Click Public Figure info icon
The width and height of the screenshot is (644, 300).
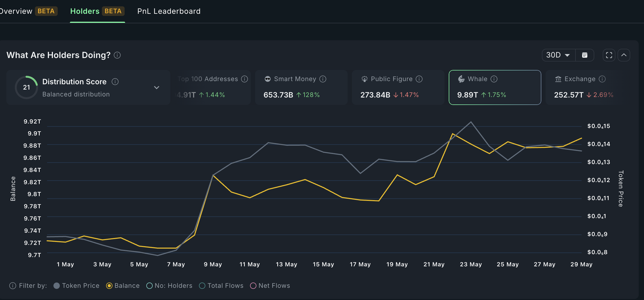tap(419, 79)
